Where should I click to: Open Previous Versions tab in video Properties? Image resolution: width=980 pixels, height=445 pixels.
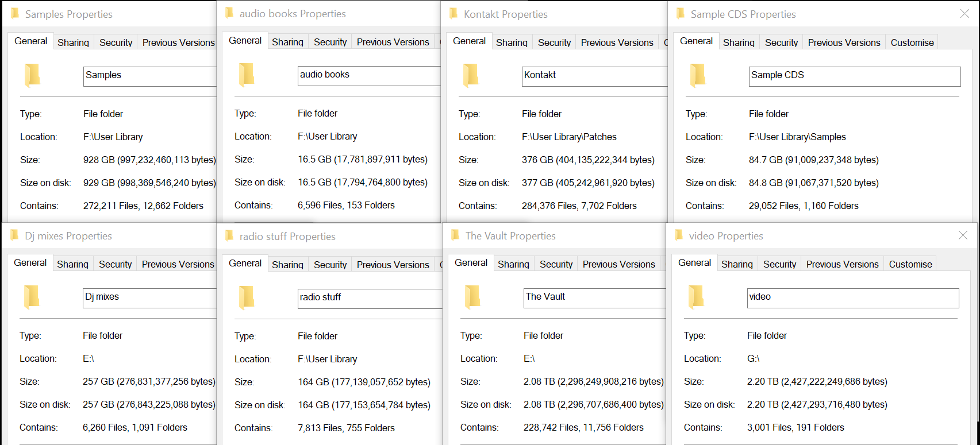[843, 264]
